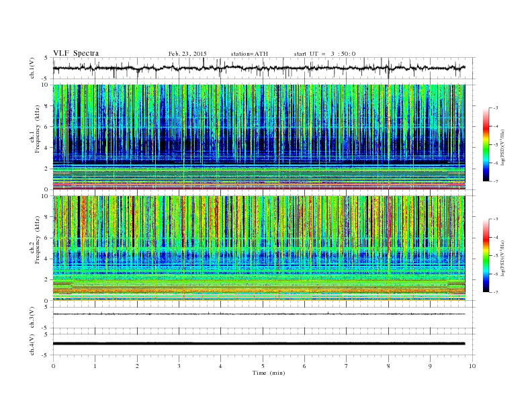Click the "station=ATH" header label
This screenshot has width=532, height=411.
(x=249, y=54)
